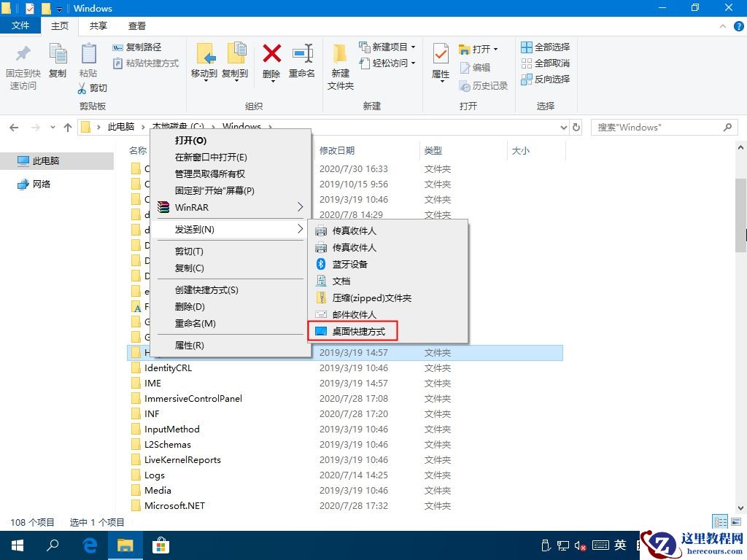
Task: Refresh with the address bar refresh icon
Action: 576,127
